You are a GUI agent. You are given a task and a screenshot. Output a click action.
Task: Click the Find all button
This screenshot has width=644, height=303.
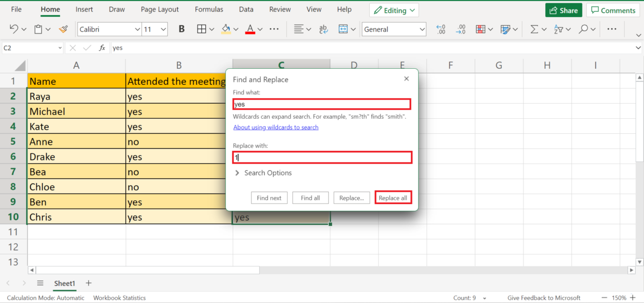(x=310, y=198)
